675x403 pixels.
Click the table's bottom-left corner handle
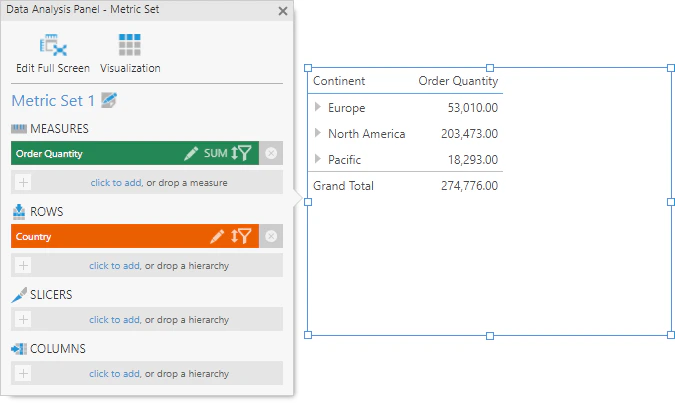pyautogui.click(x=308, y=335)
